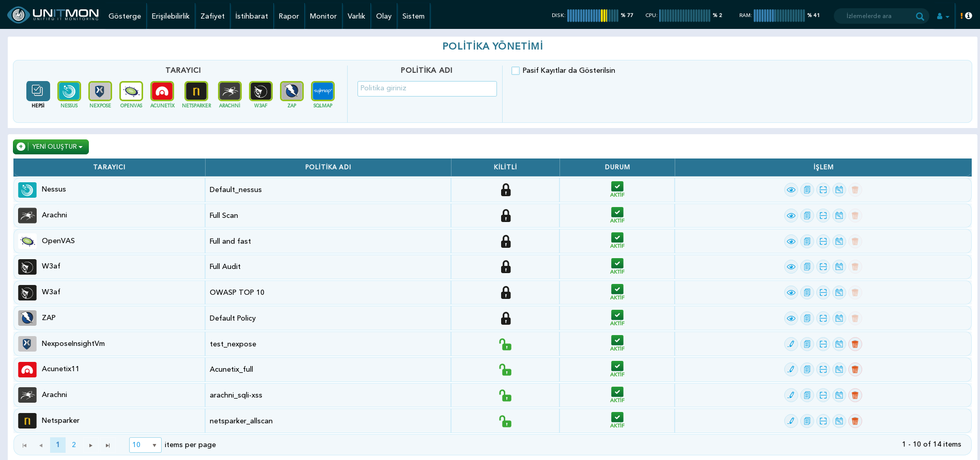Filter policies by the W3AF scanner icon

pyautogui.click(x=261, y=91)
